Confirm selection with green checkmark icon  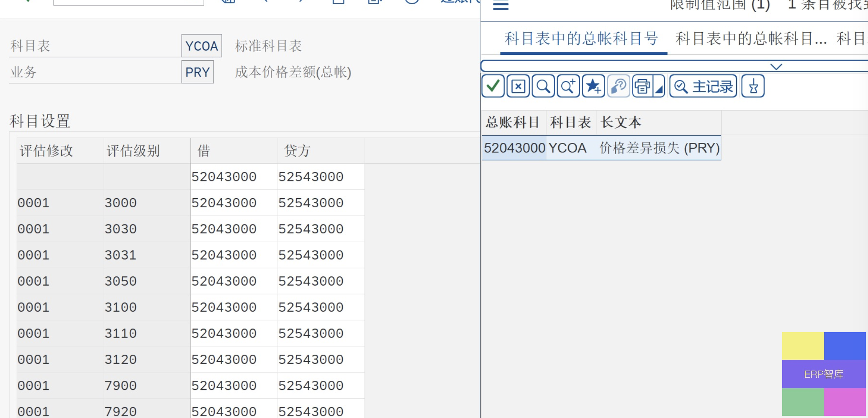[493, 86]
